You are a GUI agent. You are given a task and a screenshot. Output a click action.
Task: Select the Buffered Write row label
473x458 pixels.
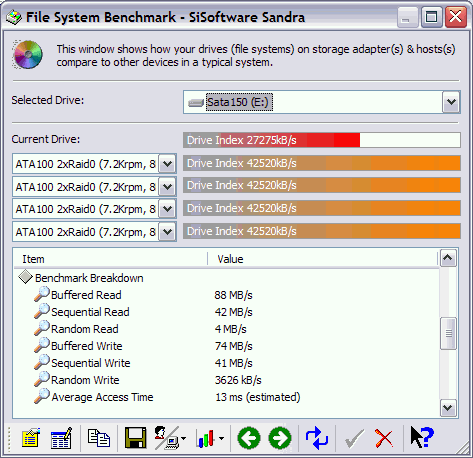tap(87, 346)
